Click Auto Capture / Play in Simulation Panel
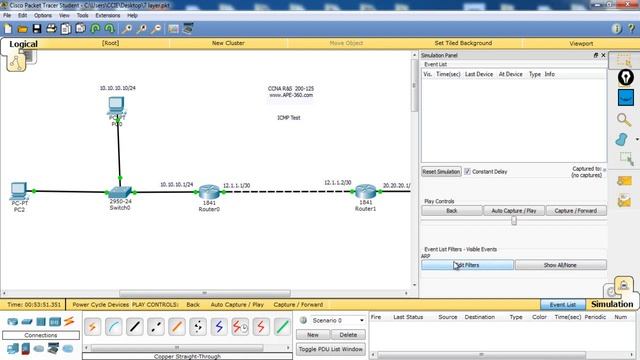The width and height of the screenshot is (640, 360). point(514,211)
